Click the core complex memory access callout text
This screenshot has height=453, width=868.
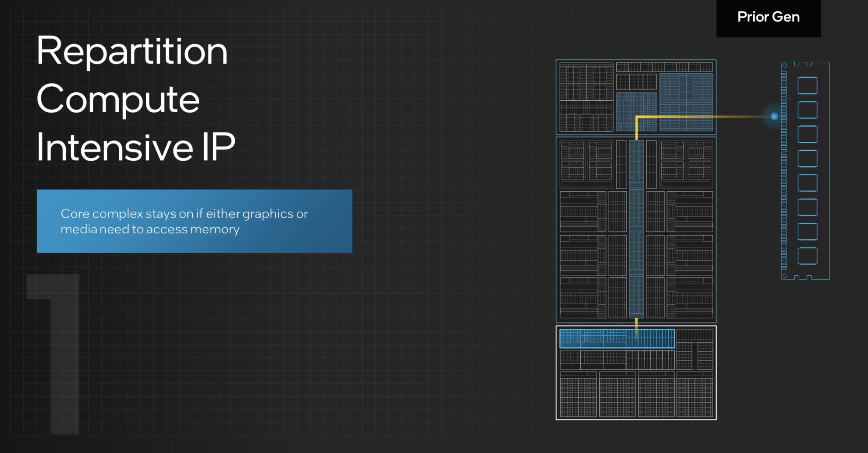[x=184, y=221]
